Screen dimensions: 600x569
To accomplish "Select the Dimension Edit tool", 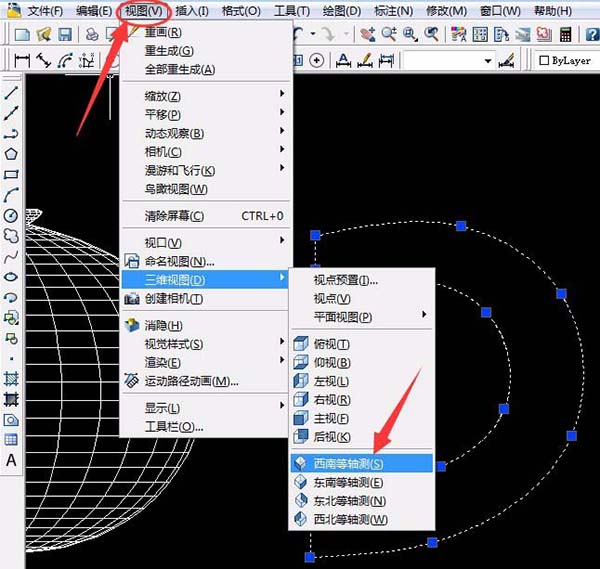I will point(343,60).
